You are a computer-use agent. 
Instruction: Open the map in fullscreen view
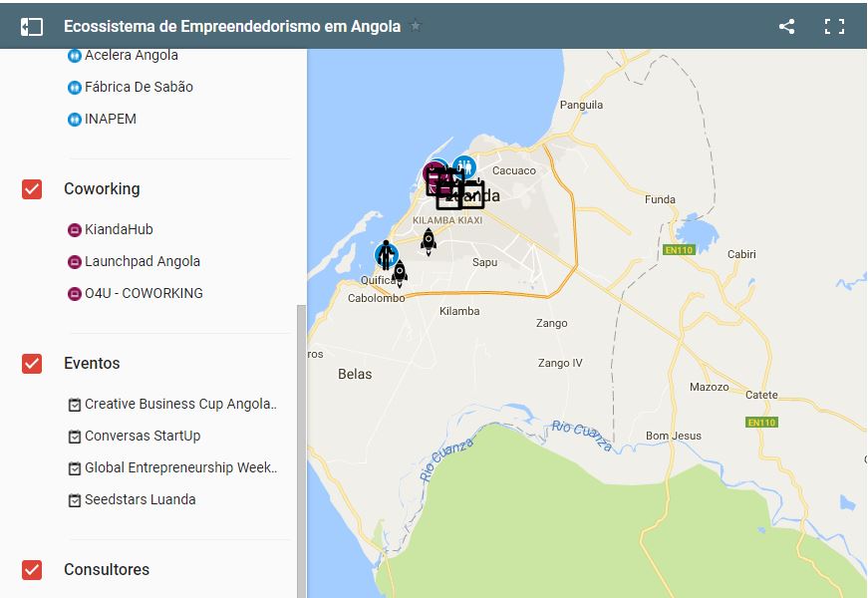click(x=834, y=27)
